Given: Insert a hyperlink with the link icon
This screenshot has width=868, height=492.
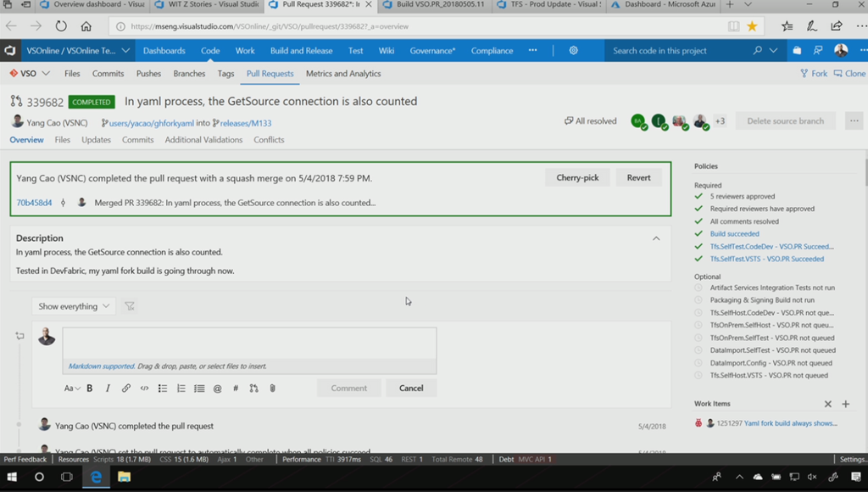Looking at the screenshot, I should [126, 389].
